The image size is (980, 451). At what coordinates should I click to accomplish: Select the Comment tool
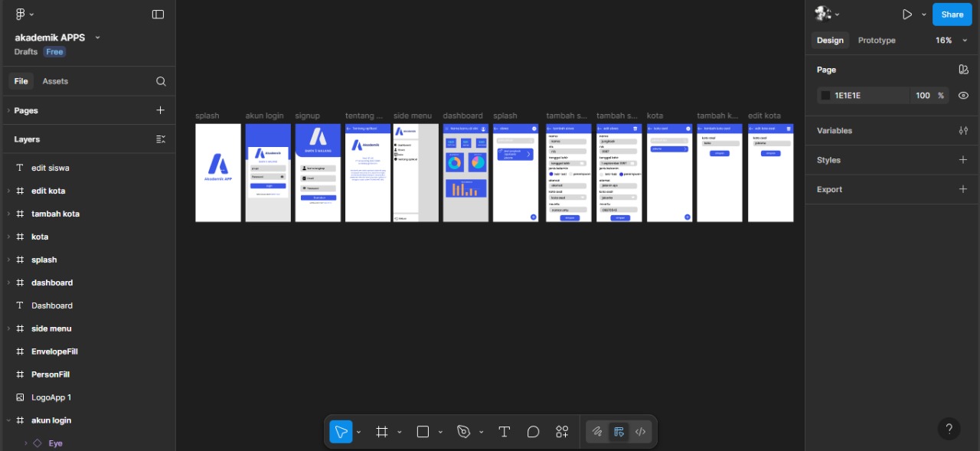(x=533, y=432)
